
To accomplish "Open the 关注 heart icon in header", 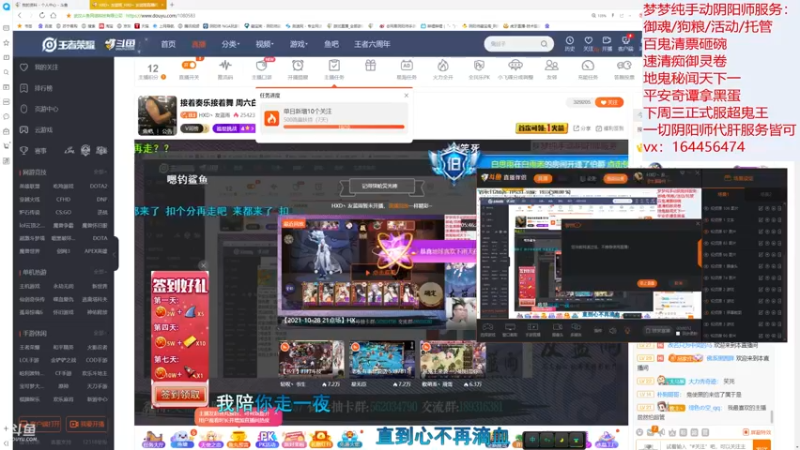I will tap(588, 41).
